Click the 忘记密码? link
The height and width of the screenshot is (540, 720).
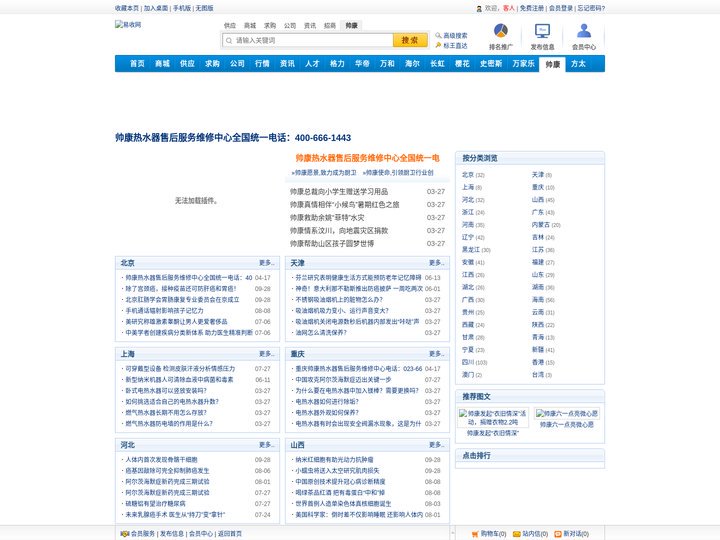click(591, 8)
